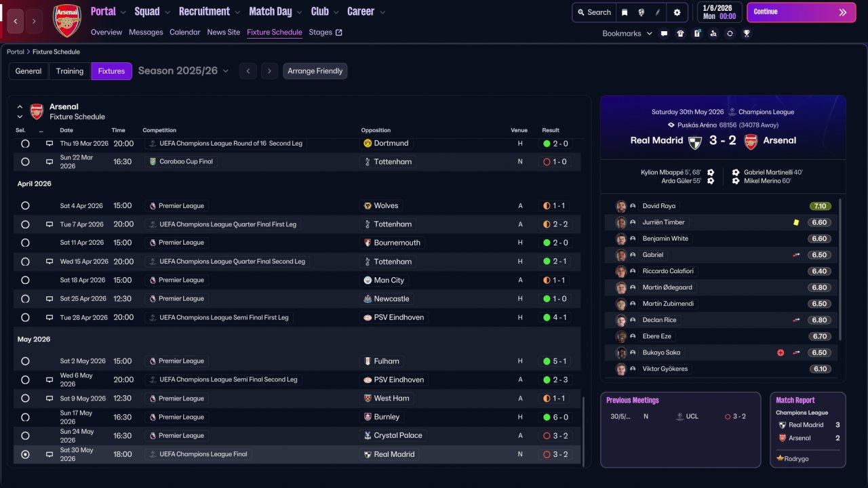The image size is (868, 488).
Task: Click David Raya's 7.10 rating badge
Action: point(820,206)
